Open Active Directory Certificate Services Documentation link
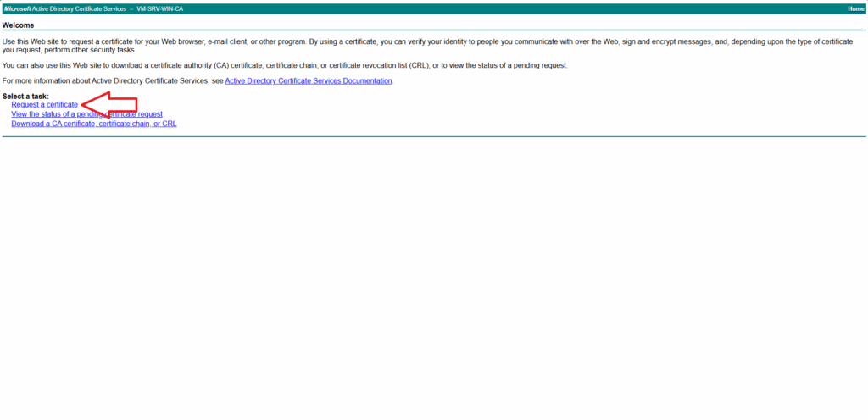The image size is (868, 420). (x=309, y=81)
